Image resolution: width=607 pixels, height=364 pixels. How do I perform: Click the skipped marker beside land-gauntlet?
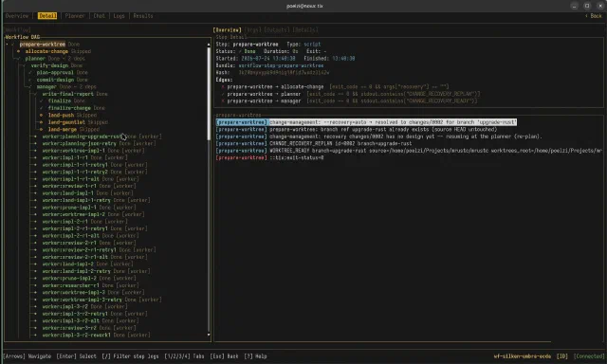pyautogui.click(x=41, y=122)
